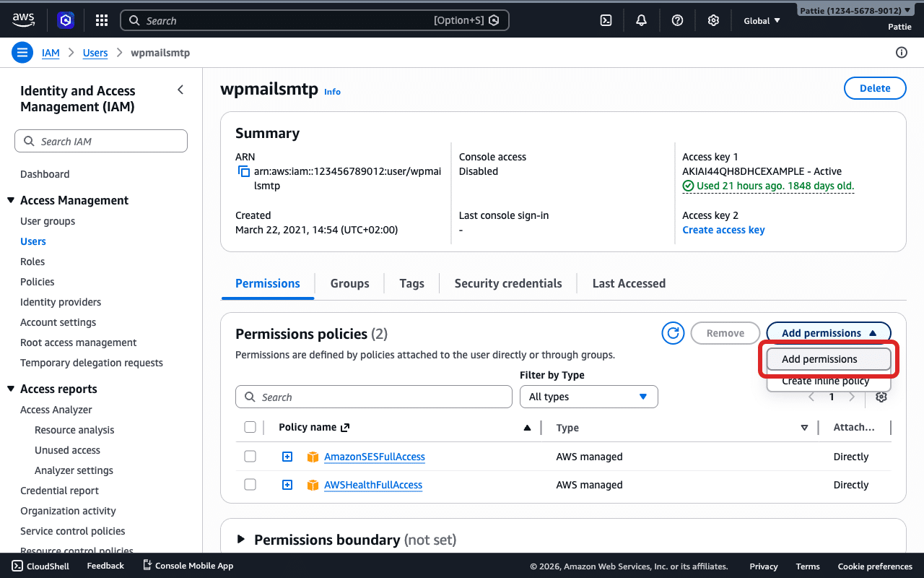Open the Amazon Q icon beside AWS logo
924x578 pixels.
click(x=66, y=20)
